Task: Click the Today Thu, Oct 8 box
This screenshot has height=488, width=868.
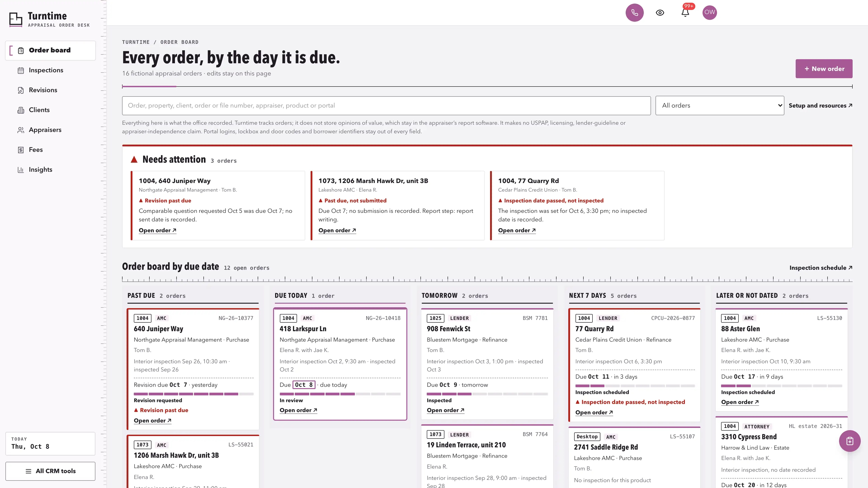Action: 50,443
